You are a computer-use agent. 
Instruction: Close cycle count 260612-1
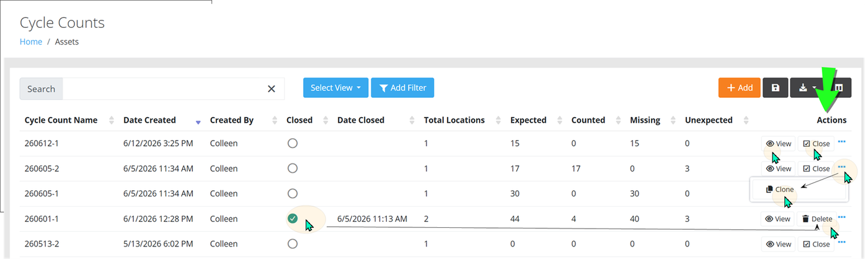tap(816, 144)
